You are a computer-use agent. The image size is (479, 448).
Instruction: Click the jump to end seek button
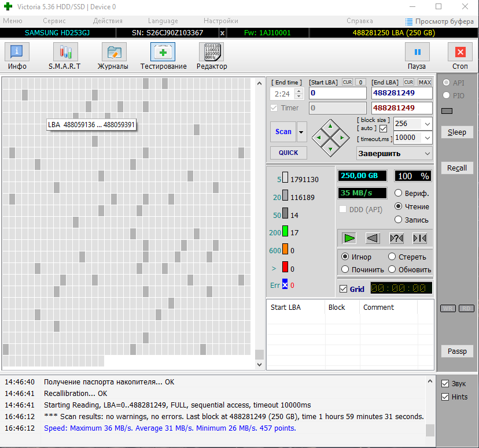[420, 238]
